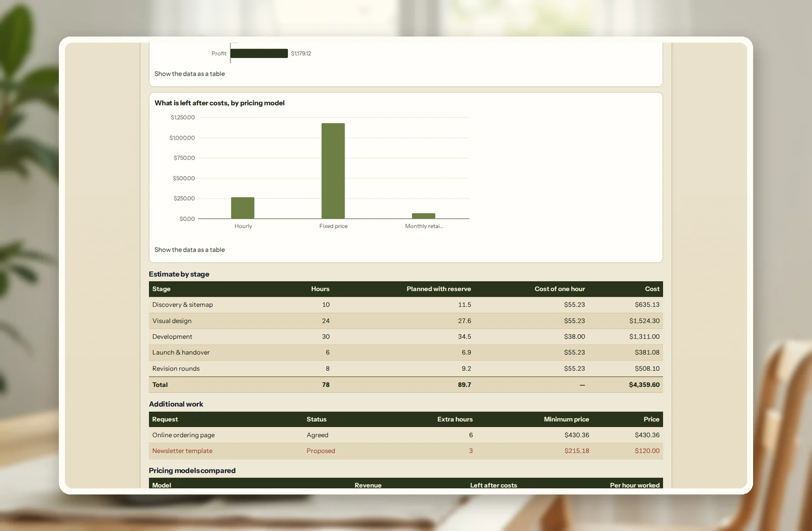Expand the first "Show the data as a table" under Profit chart
The height and width of the screenshot is (531, 812).
point(189,74)
